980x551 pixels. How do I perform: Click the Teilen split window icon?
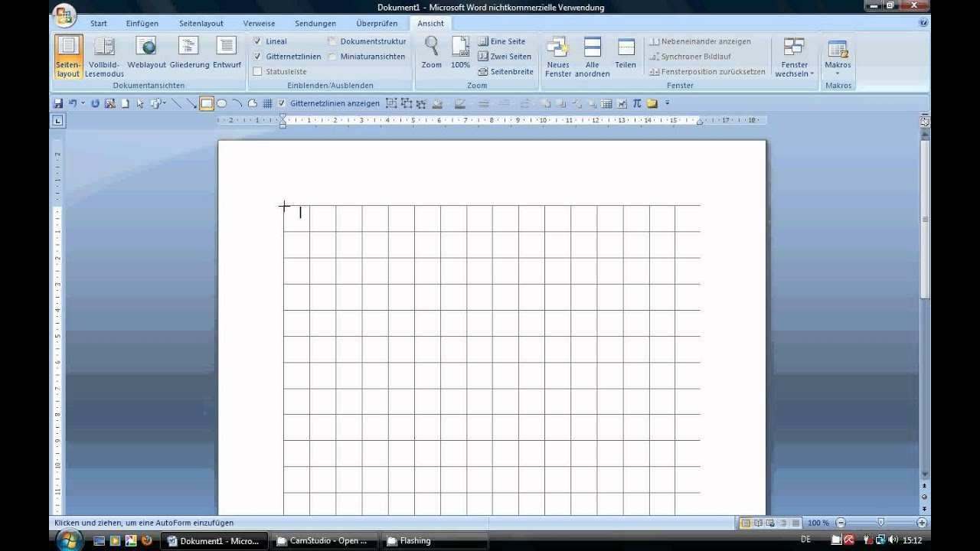[626, 54]
